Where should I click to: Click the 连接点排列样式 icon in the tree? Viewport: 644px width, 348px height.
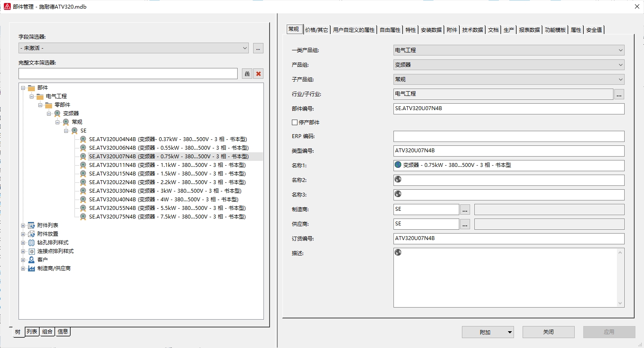pos(31,251)
